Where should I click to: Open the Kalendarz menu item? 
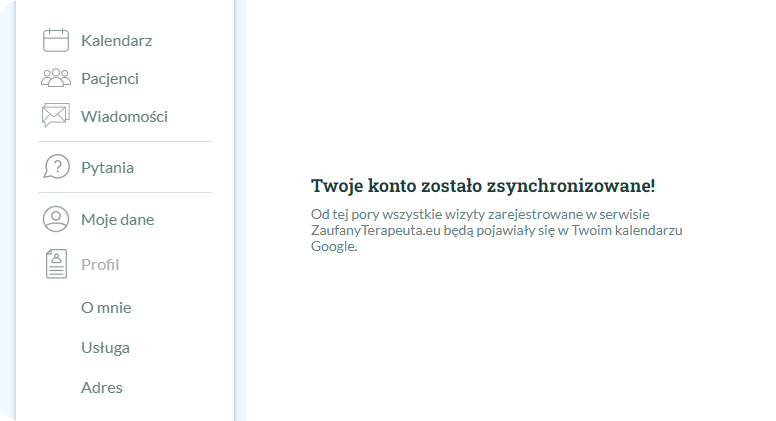click(117, 41)
